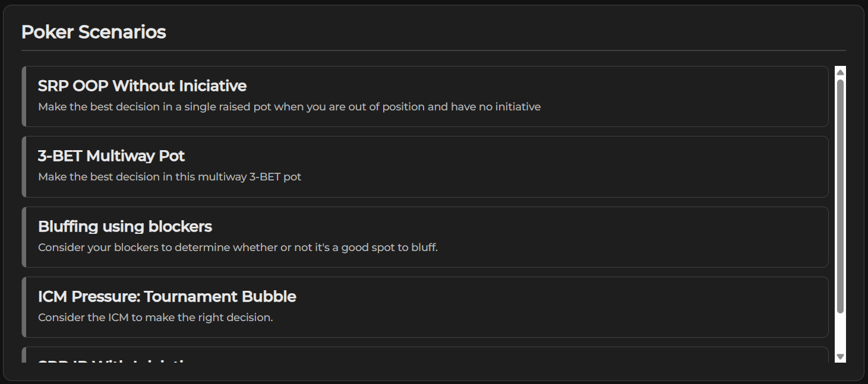868x384 pixels.
Task: Click the single raised pot description text
Action: coord(289,107)
